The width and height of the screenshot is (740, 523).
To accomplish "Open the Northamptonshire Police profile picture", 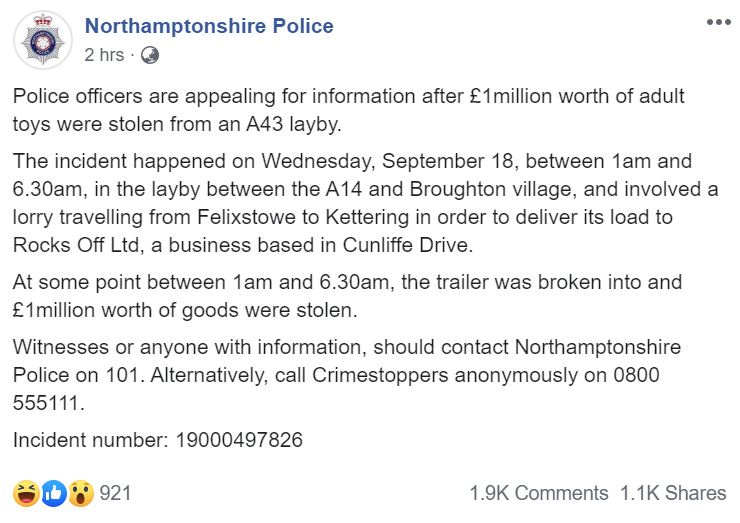I will [x=43, y=41].
